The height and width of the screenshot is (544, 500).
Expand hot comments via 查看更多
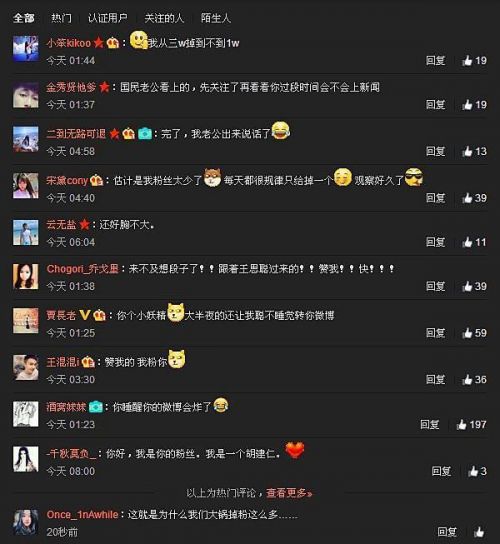(289, 493)
